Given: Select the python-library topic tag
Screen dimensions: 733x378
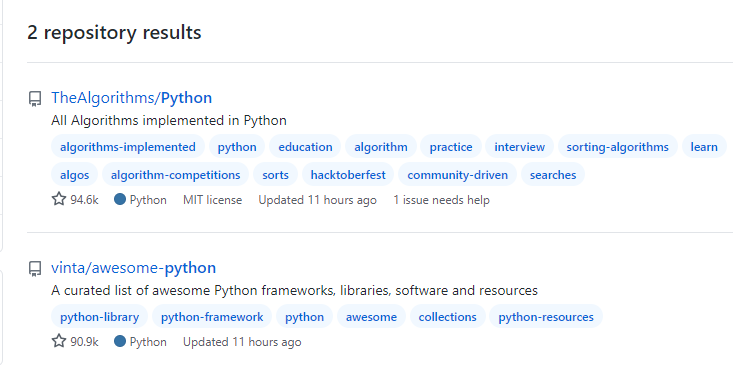Looking at the screenshot, I should click(99, 317).
